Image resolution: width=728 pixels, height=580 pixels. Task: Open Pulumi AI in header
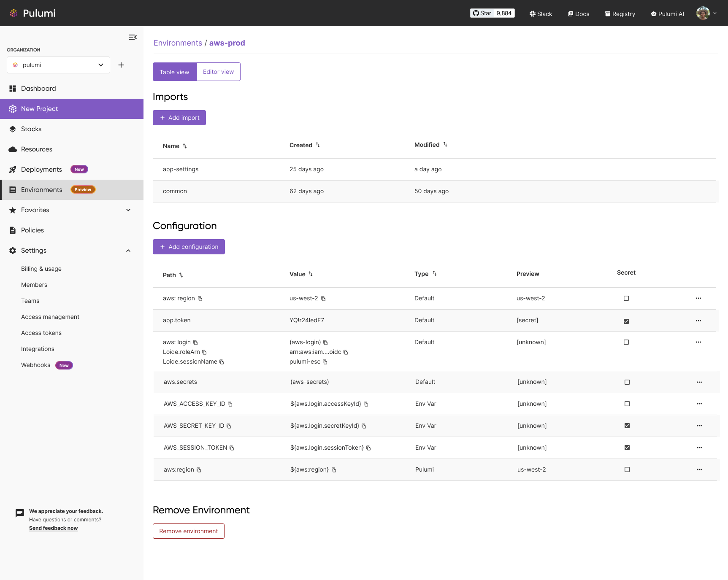(x=667, y=14)
